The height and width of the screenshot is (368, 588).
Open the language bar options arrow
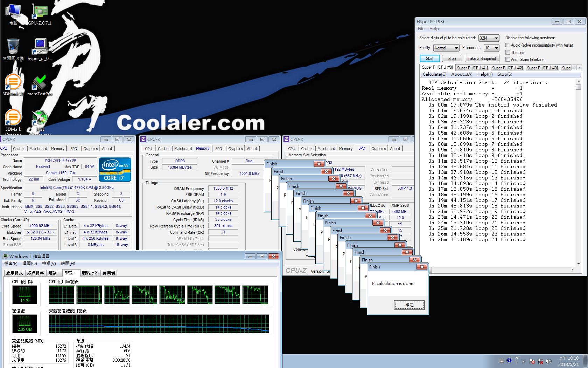click(517, 362)
